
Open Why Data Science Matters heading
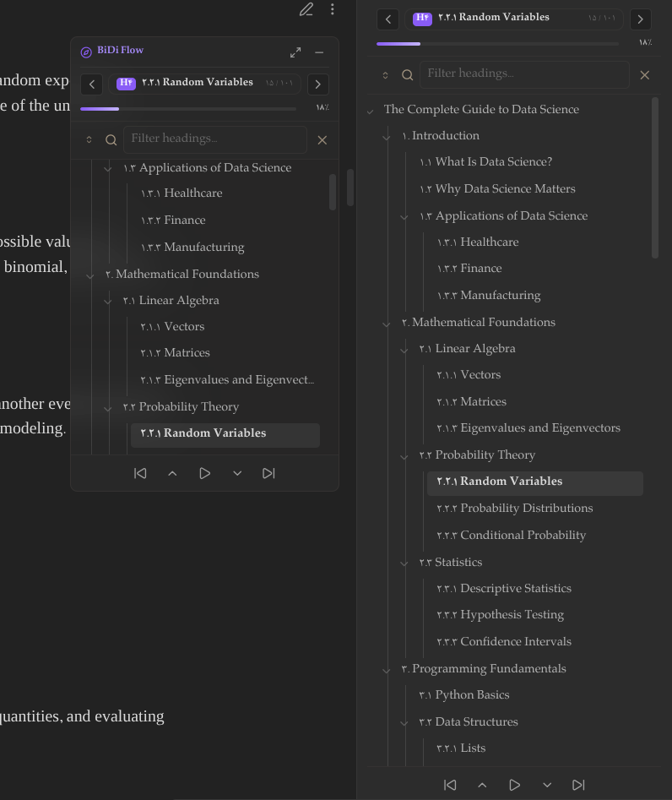497,188
